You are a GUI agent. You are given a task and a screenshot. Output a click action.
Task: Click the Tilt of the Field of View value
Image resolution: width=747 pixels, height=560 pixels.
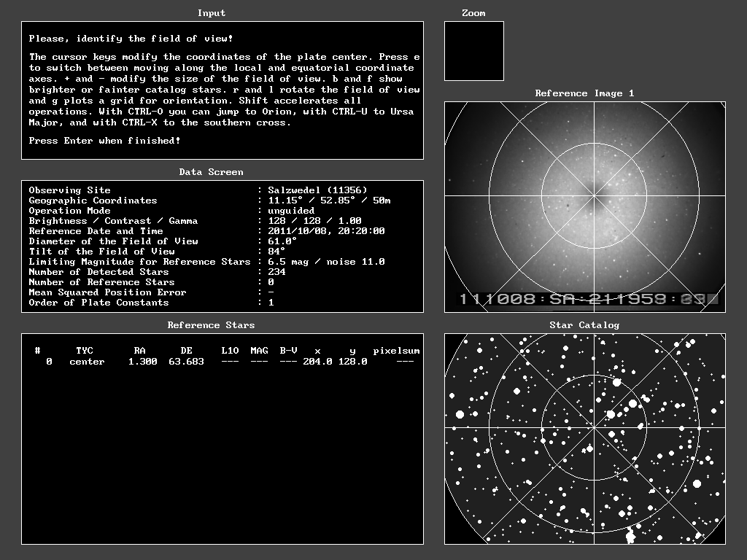(276, 252)
